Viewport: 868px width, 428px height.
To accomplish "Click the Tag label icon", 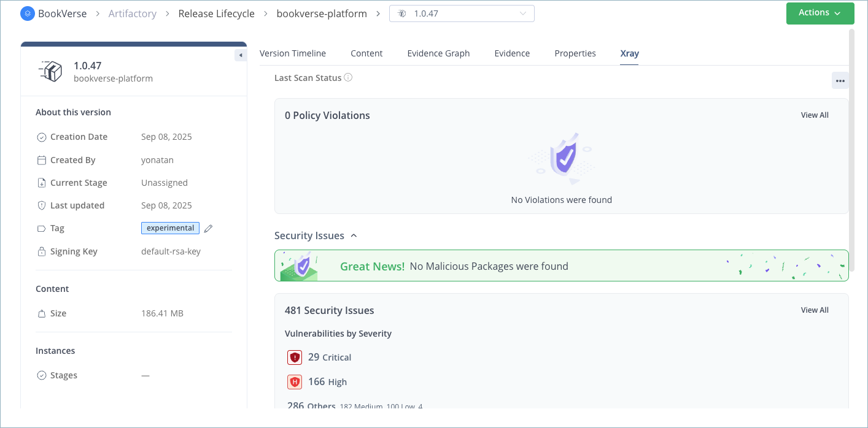I will click(x=42, y=228).
